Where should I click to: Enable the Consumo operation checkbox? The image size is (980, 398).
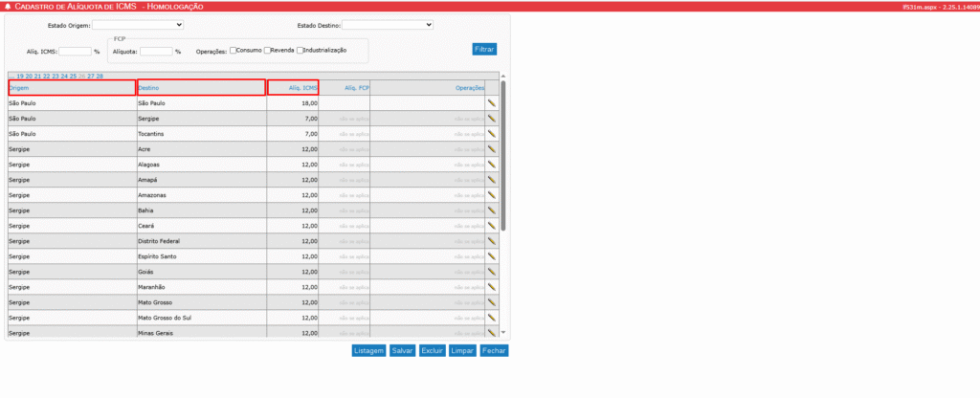234,51
